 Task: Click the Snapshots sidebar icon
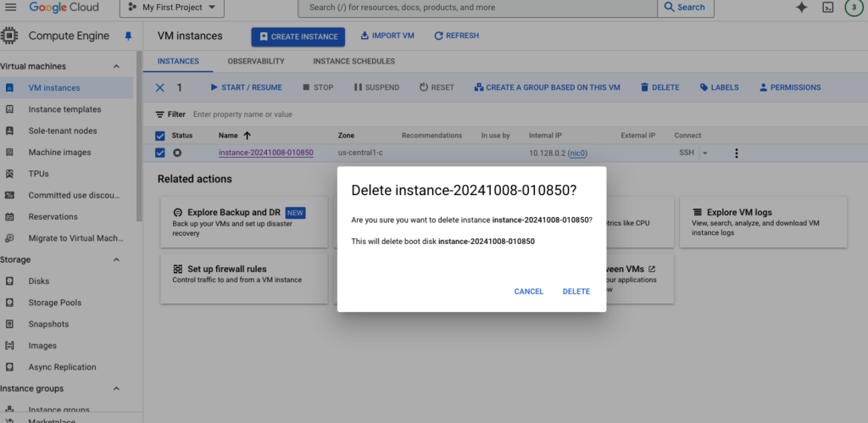click(9, 324)
